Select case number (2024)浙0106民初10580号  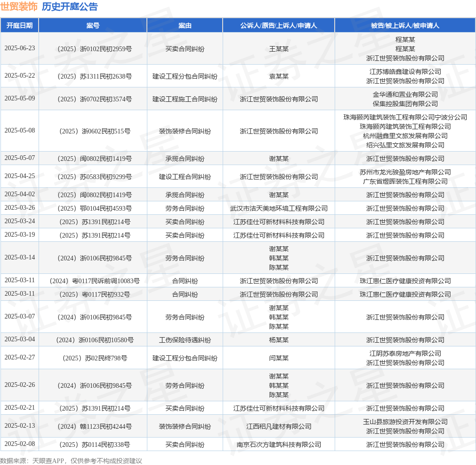point(95,340)
